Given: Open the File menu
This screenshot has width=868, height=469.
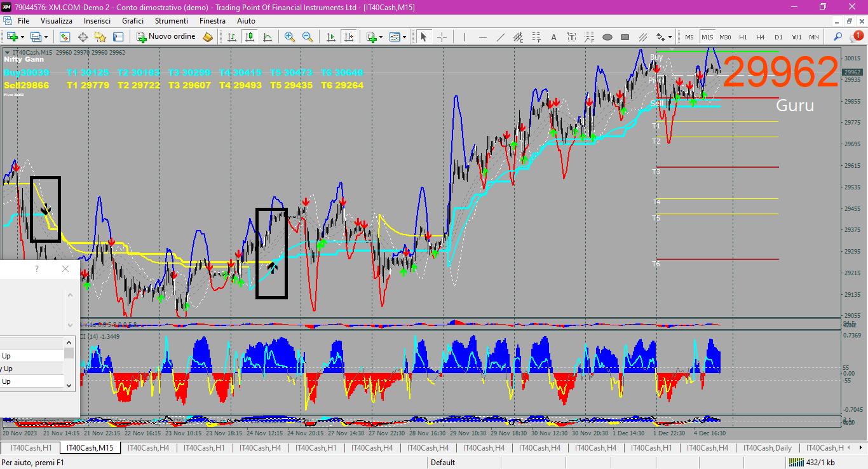Looking at the screenshot, I should click(x=24, y=21).
